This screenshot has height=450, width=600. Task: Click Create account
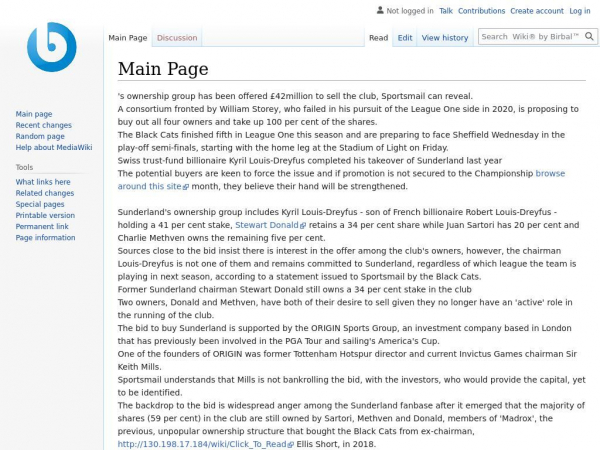[x=537, y=11]
